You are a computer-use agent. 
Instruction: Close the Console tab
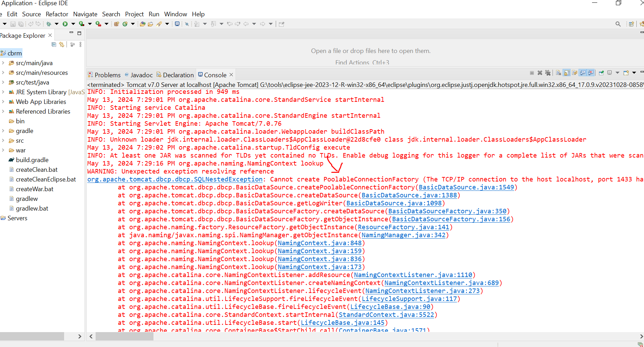231,74
